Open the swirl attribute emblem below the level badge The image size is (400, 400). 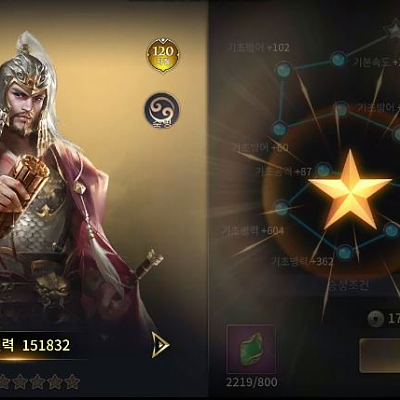162,111
